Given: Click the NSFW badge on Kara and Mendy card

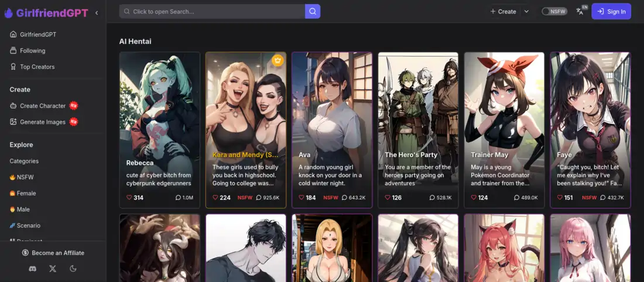Looking at the screenshot, I should [x=245, y=198].
